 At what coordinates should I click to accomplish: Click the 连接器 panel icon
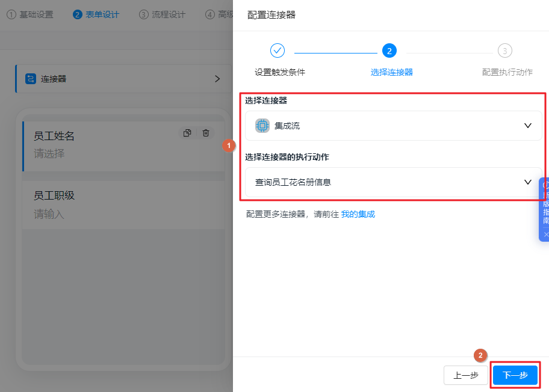tap(30, 79)
